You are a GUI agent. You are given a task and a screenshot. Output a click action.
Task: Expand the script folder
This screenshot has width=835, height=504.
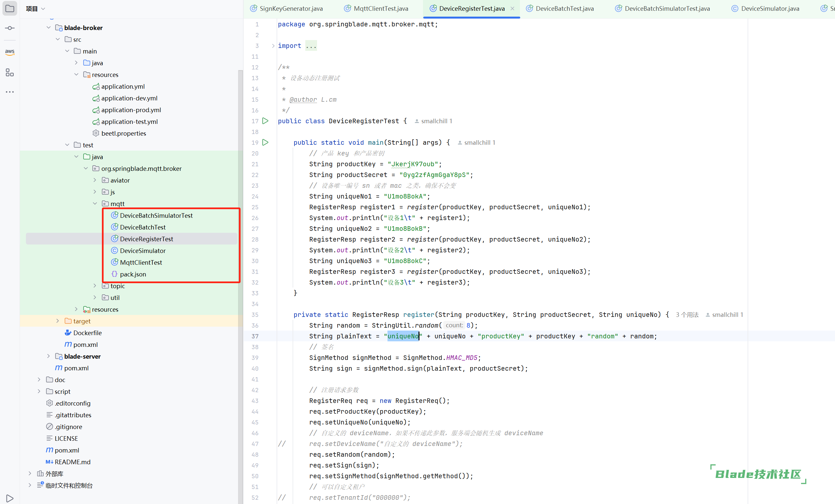[x=39, y=391]
